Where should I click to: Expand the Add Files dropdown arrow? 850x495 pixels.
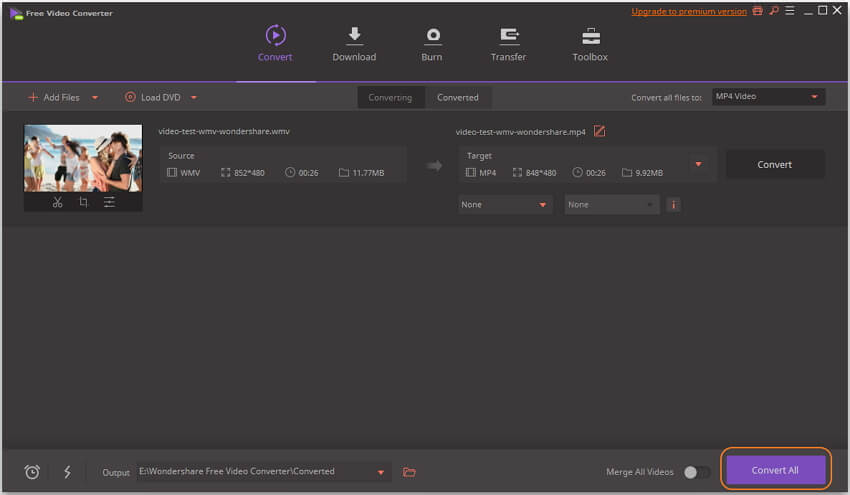pos(95,98)
